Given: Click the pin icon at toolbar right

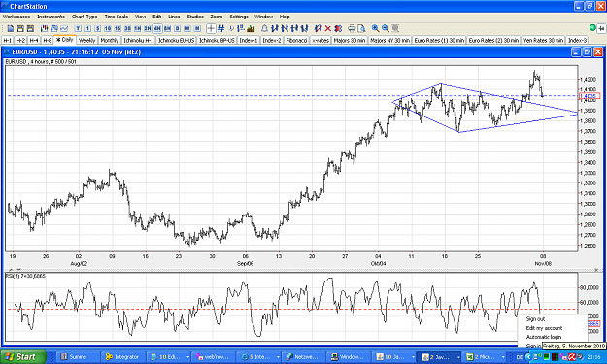Looking at the screenshot, I should coord(601,28).
